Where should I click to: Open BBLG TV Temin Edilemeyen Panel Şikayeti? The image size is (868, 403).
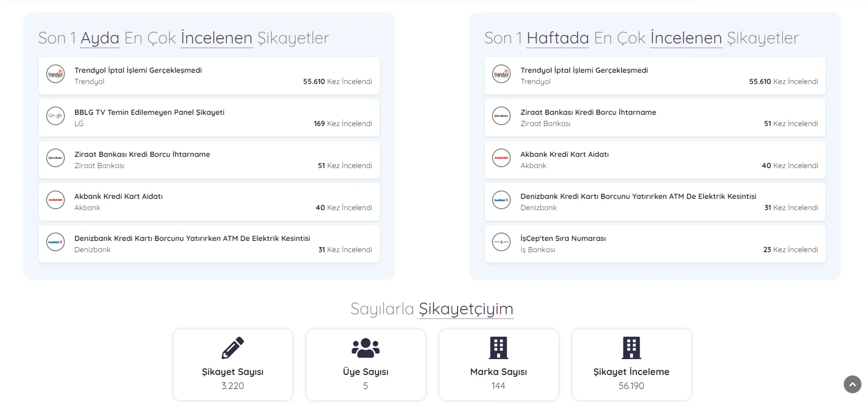tap(209, 118)
